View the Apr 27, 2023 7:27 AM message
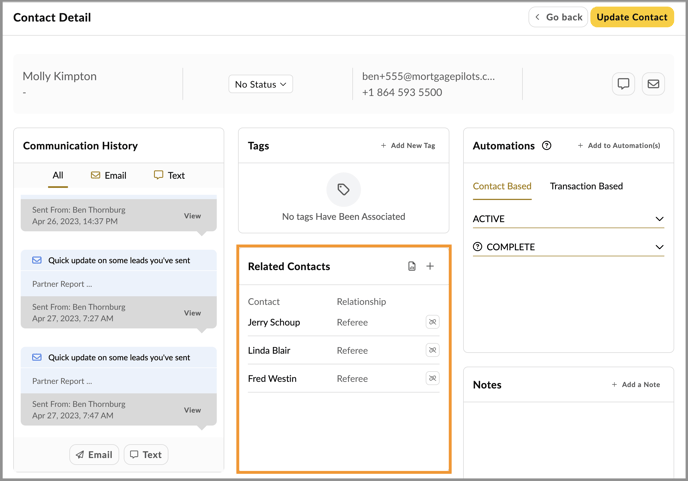The image size is (688, 481). tap(192, 313)
